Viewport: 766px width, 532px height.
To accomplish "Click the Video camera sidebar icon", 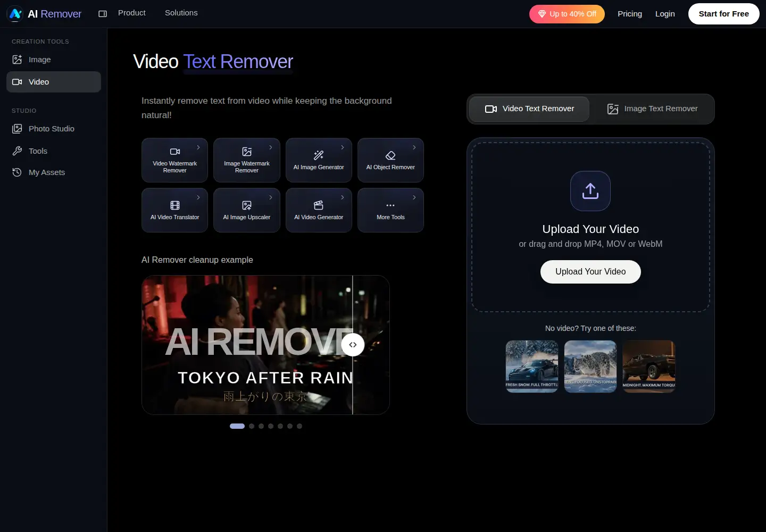I will point(17,82).
